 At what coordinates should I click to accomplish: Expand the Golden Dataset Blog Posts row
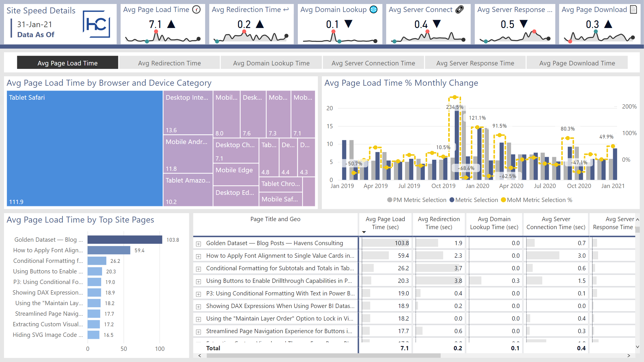(198, 244)
